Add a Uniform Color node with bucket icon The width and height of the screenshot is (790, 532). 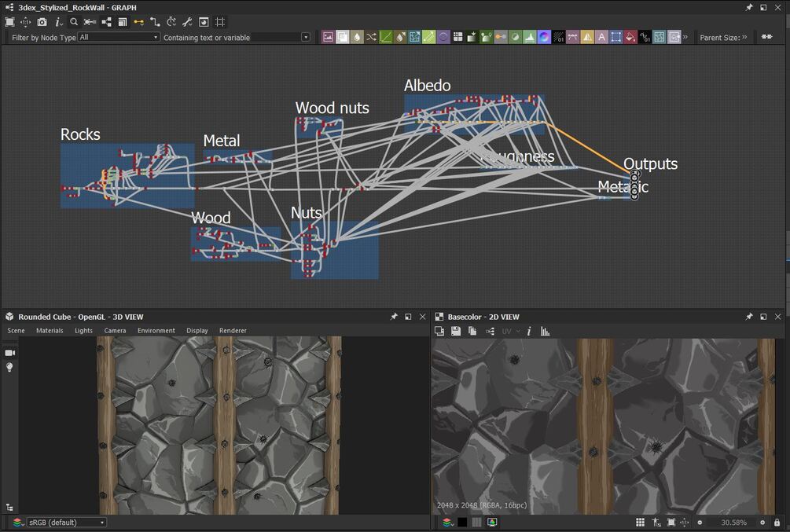point(630,37)
